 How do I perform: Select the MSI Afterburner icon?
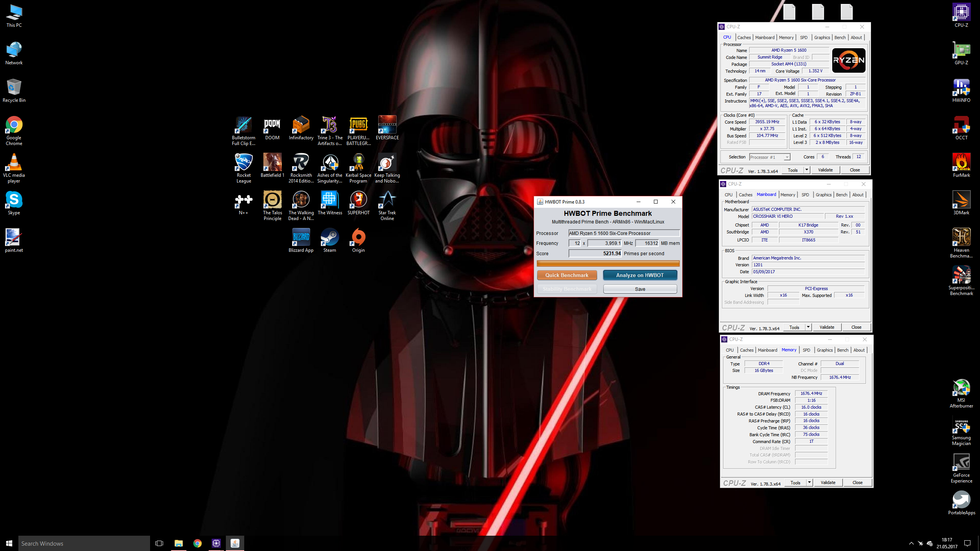pos(961,393)
